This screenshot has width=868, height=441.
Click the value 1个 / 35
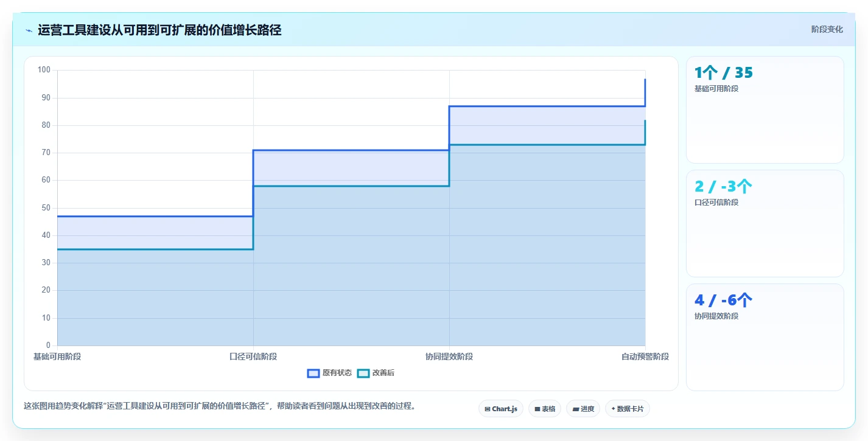coord(724,73)
